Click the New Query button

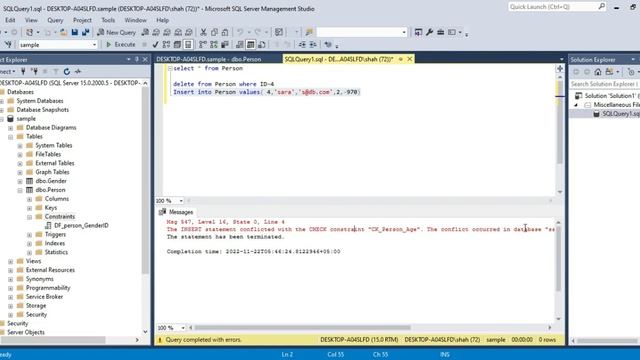tap(116, 32)
